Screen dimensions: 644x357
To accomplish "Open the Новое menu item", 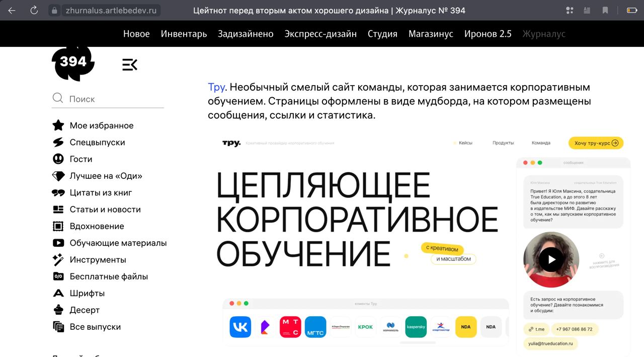I will pos(136,34).
